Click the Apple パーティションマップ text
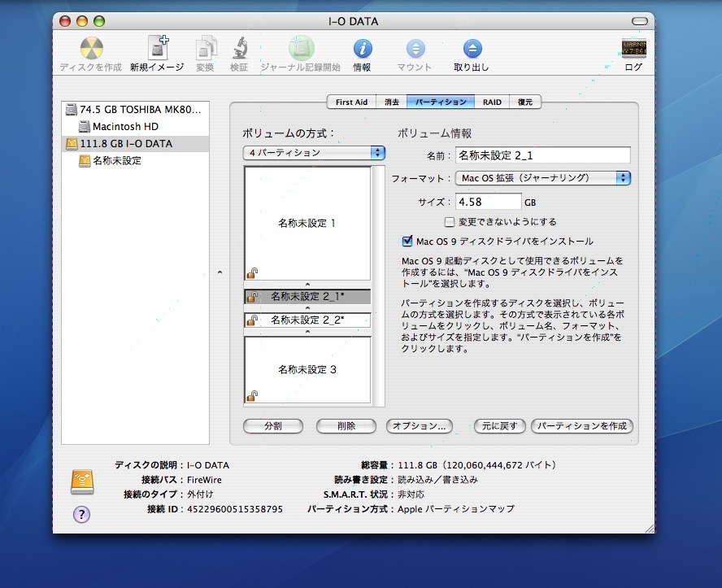This screenshot has width=722, height=588. (x=456, y=509)
